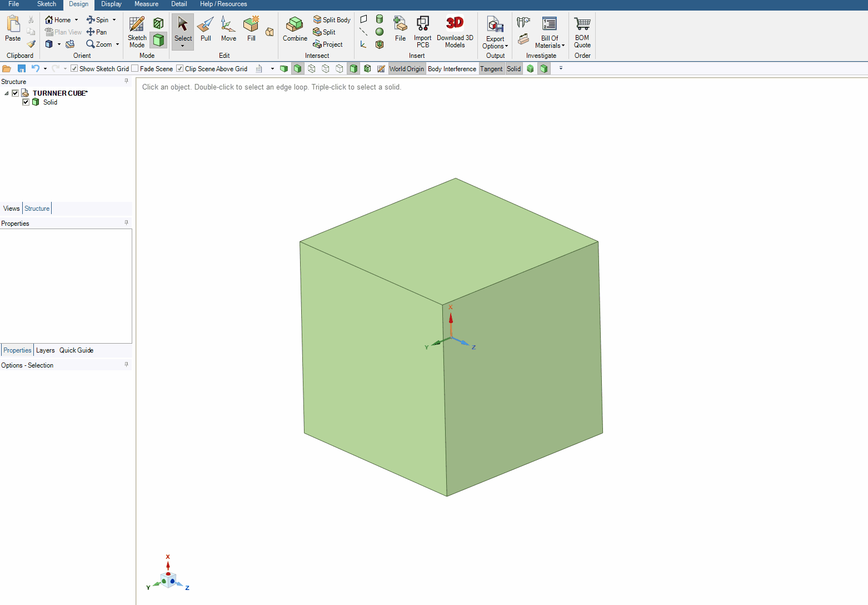Screen dimensions: 868x605
Task: Click the Cut scissors icon
Action: (31, 20)
